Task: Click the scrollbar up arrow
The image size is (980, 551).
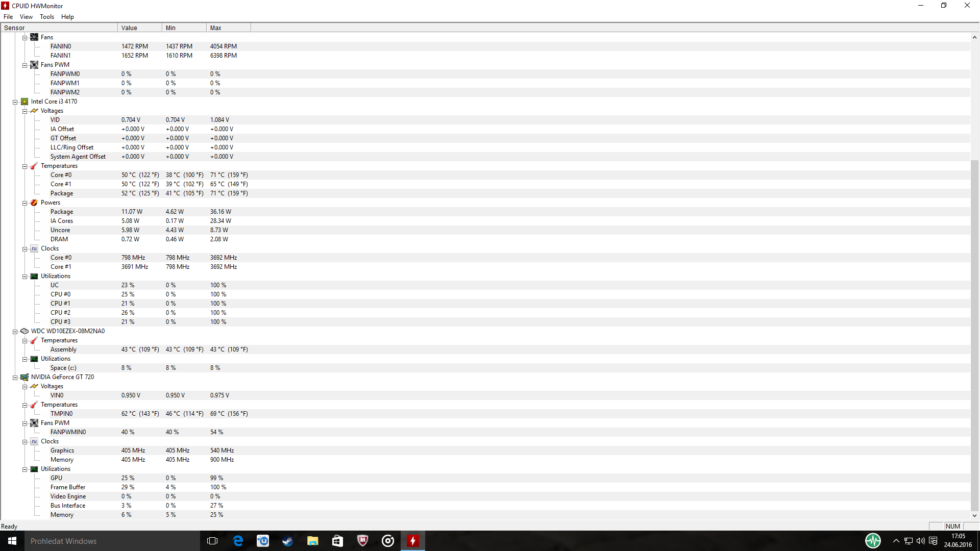Action: point(974,37)
